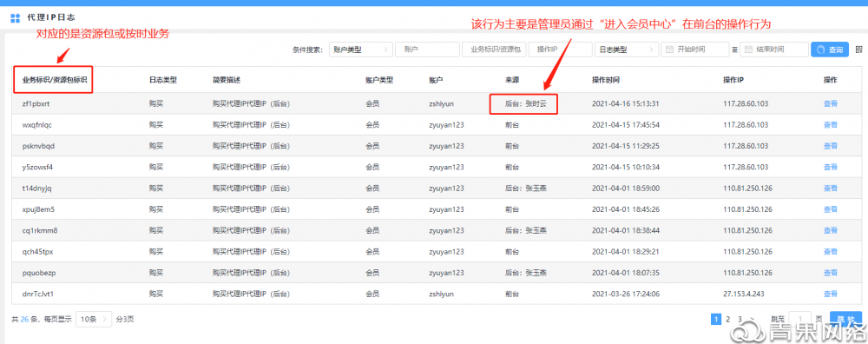This screenshot has height=344, width=868.
Task: Click 查看 for record t14dnyjq
Action: (x=831, y=189)
